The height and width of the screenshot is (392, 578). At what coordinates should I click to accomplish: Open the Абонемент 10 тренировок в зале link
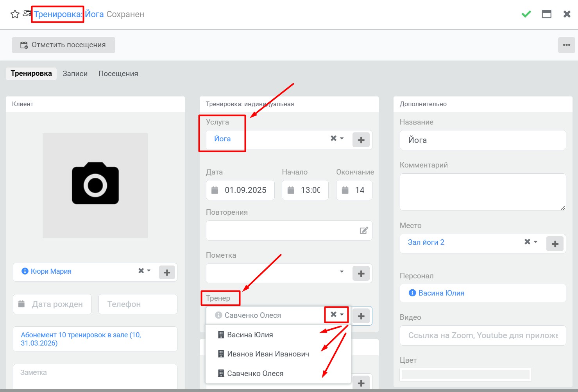click(81, 339)
